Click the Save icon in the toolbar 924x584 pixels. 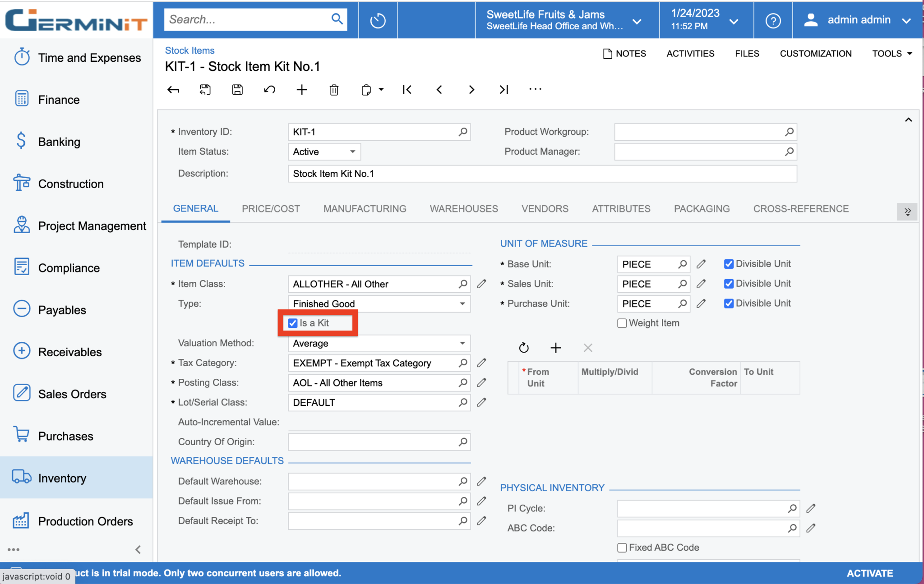237,89
